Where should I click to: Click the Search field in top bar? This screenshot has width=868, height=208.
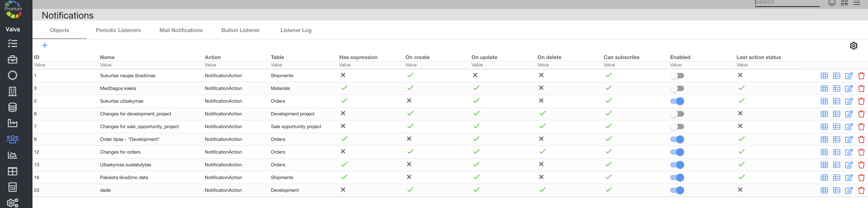pos(787,3)
